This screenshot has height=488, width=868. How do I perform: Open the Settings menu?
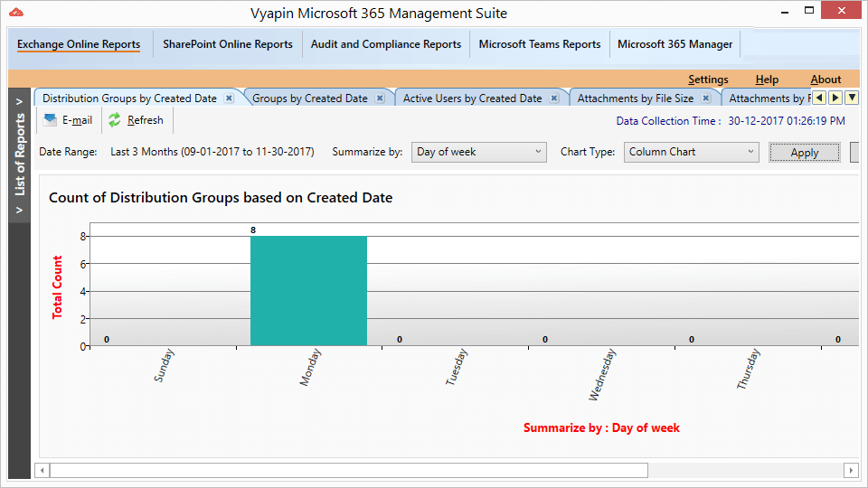708,80
